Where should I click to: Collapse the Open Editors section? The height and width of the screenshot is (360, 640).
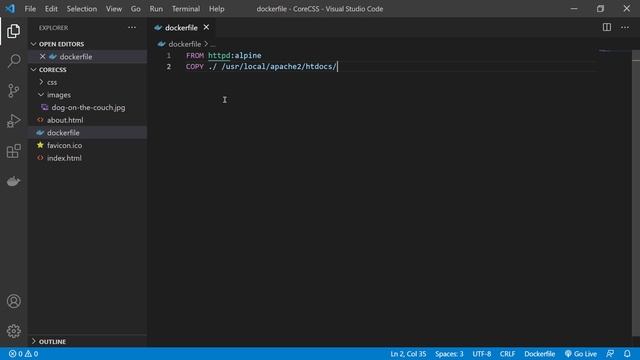34,44
